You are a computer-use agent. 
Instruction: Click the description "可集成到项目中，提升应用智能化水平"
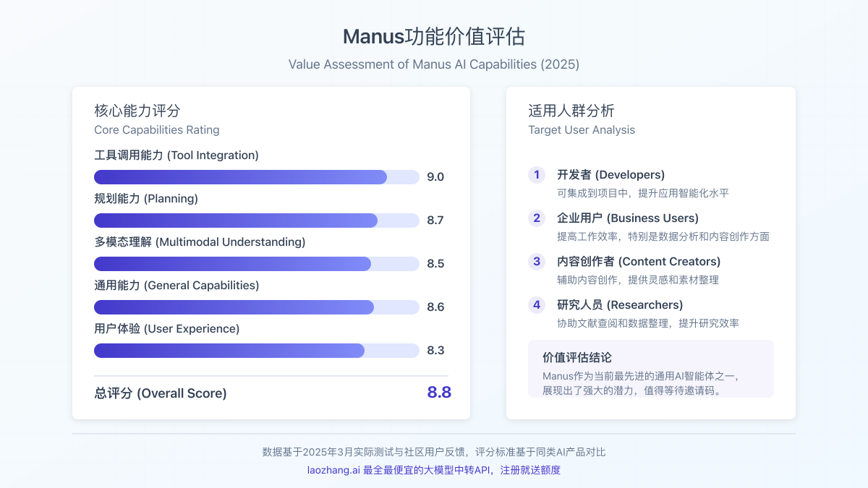point(643,193)
